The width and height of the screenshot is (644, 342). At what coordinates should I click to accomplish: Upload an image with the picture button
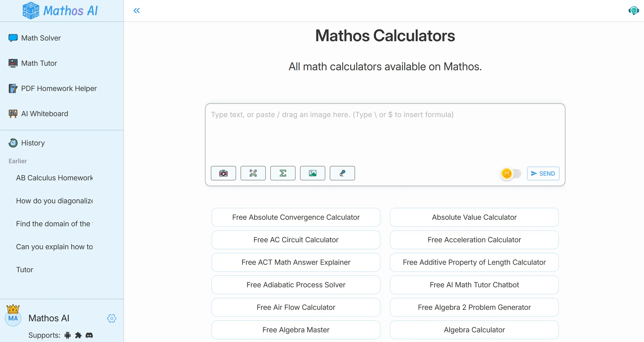pos(312,173)
